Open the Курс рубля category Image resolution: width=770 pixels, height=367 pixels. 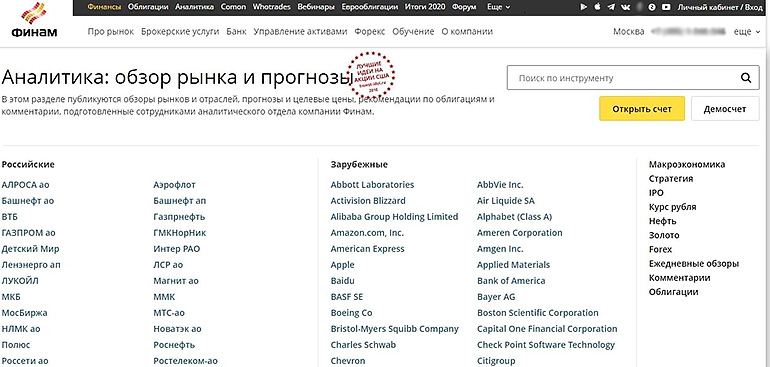672,207
